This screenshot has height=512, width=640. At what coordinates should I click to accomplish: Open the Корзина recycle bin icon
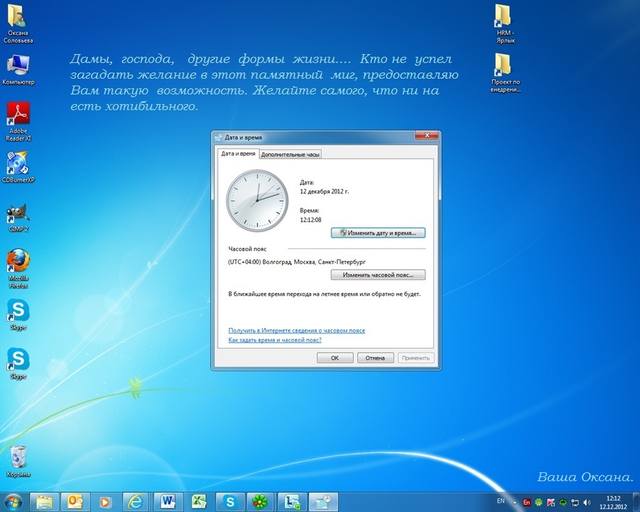(x=18, y=461)
